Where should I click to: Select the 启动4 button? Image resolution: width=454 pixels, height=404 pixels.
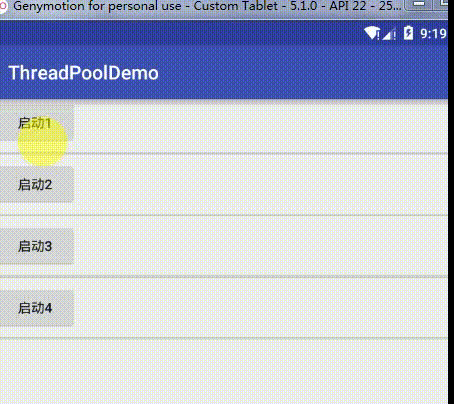coord(36,308)
